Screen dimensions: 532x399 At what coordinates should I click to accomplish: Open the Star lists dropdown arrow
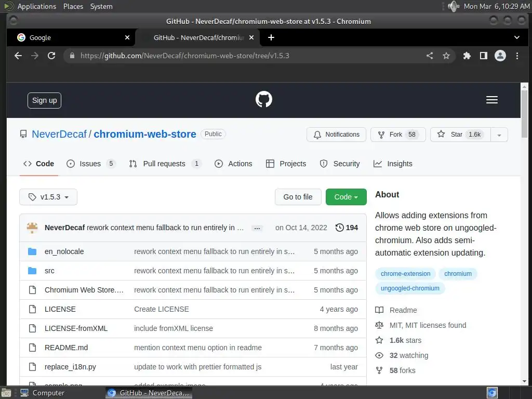499,135
